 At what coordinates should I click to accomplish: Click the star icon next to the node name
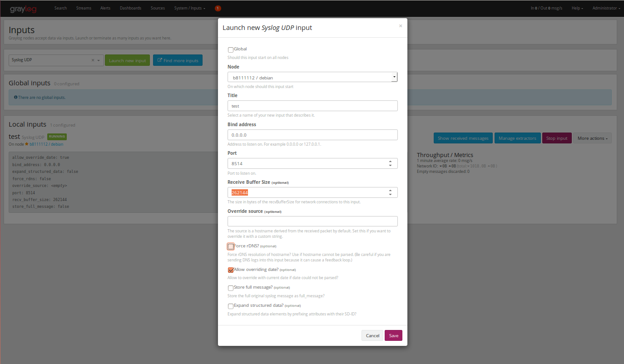27,144
